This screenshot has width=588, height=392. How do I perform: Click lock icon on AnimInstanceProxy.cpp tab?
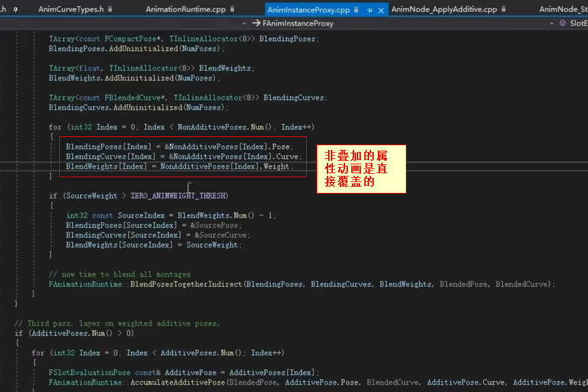pos(358,10)
